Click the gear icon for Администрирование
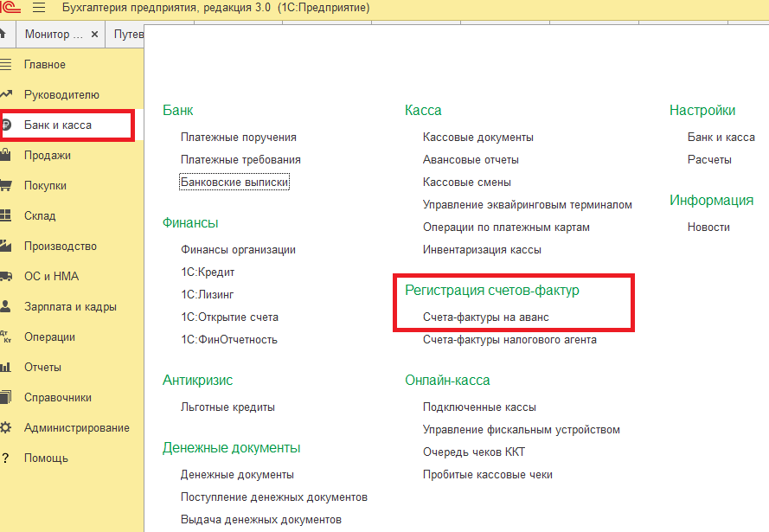 coord(6,428)
